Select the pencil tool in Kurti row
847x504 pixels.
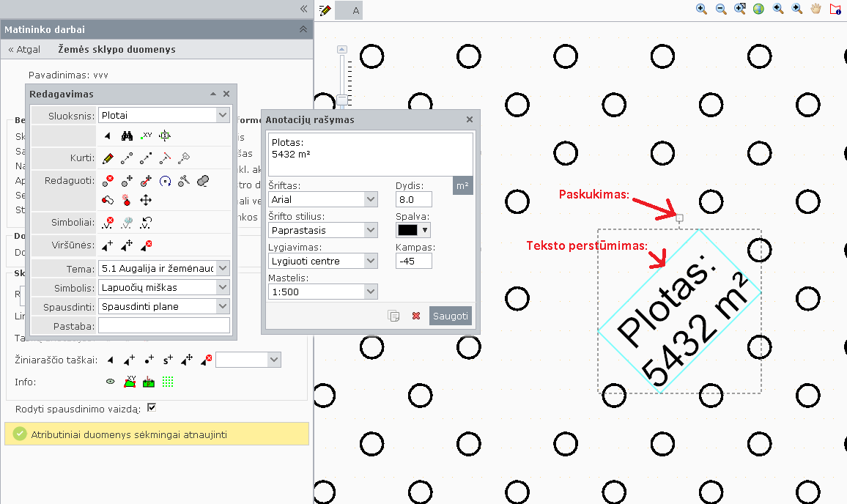[x=108, y=158]
